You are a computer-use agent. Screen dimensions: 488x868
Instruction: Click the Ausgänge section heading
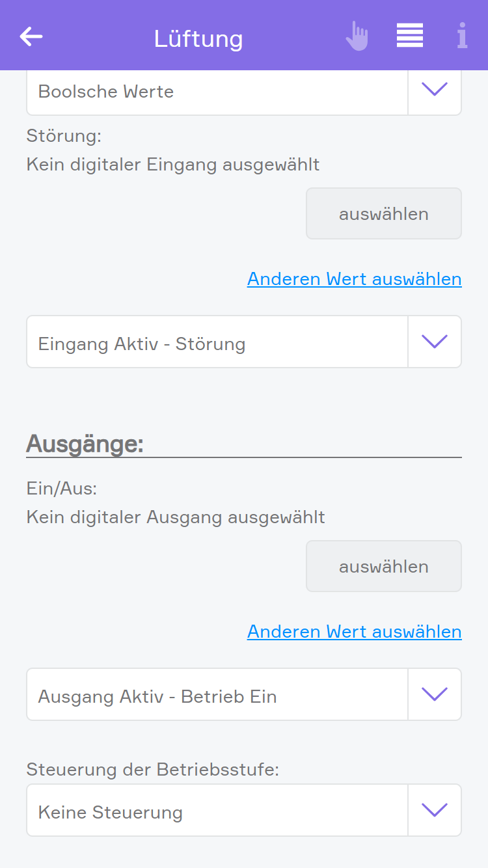pyautogui.click(x=85, y=444)
